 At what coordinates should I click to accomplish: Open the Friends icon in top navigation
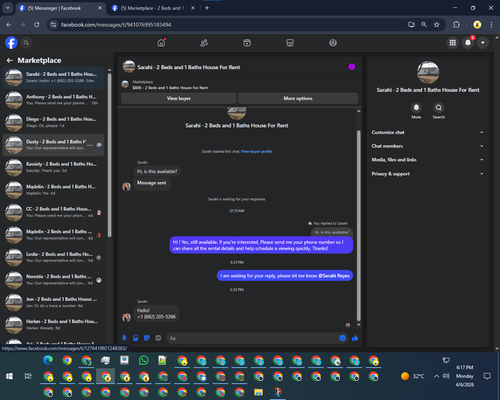point(204,43)
